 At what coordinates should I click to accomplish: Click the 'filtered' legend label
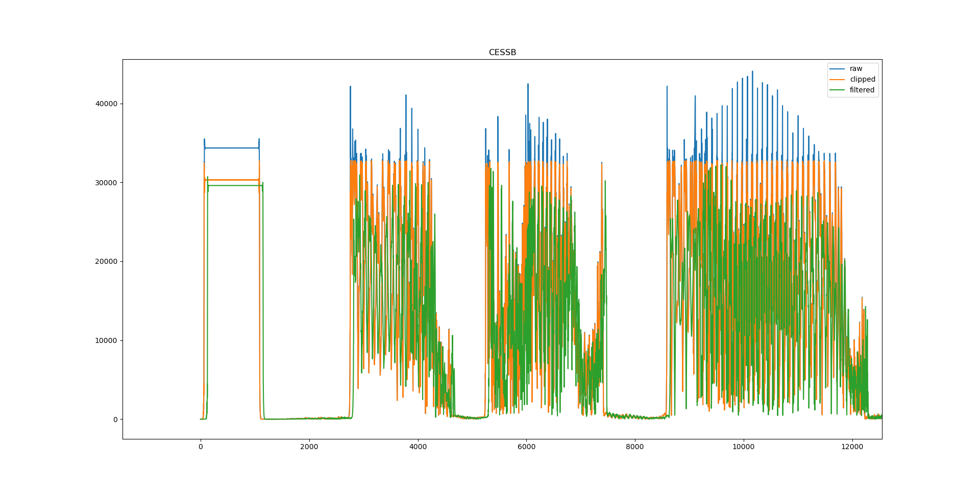(862, 90)
